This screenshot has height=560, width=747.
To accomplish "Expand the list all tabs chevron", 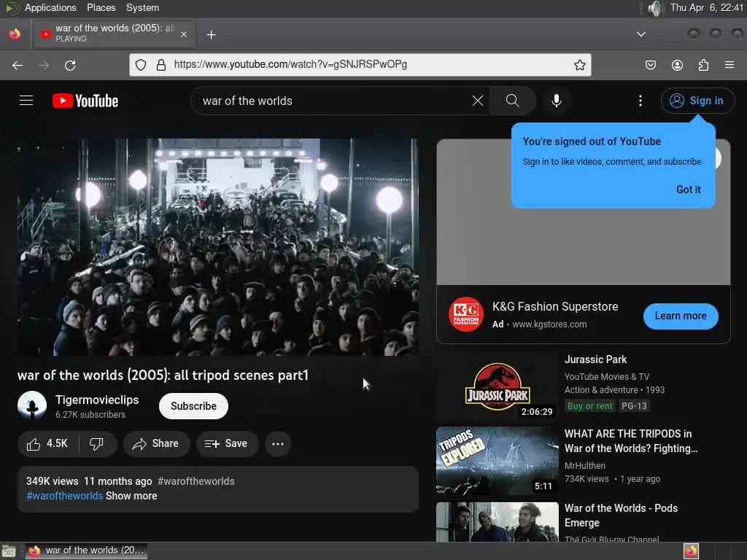I will (641, 34).
